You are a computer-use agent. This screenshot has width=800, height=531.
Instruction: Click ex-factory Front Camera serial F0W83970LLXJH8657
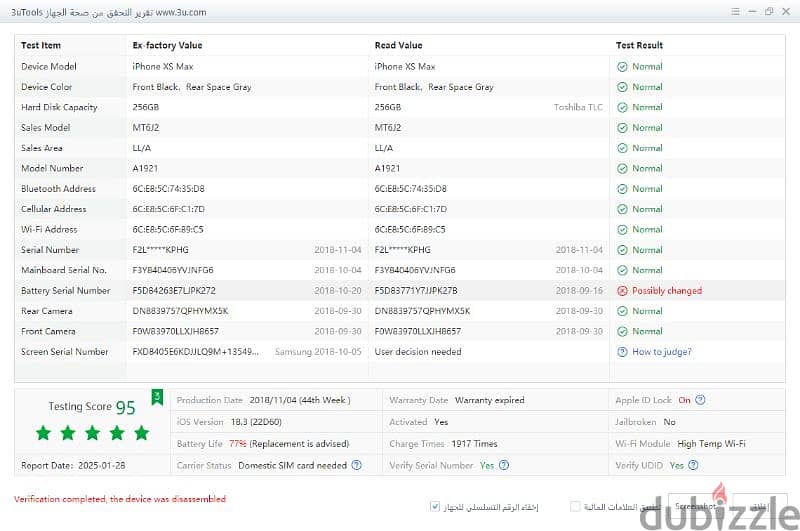point(176,332)
